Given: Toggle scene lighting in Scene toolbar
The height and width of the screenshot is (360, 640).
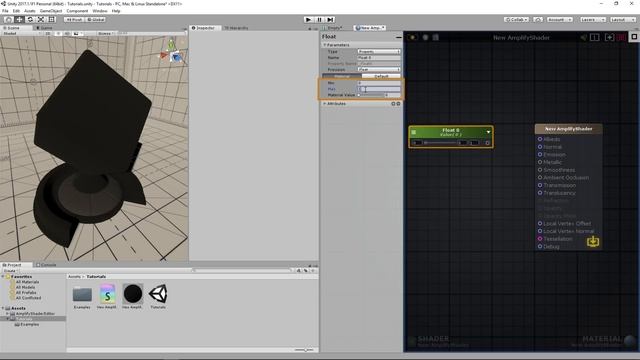Looking at the screenshot, I should click(x=58, y=33).
